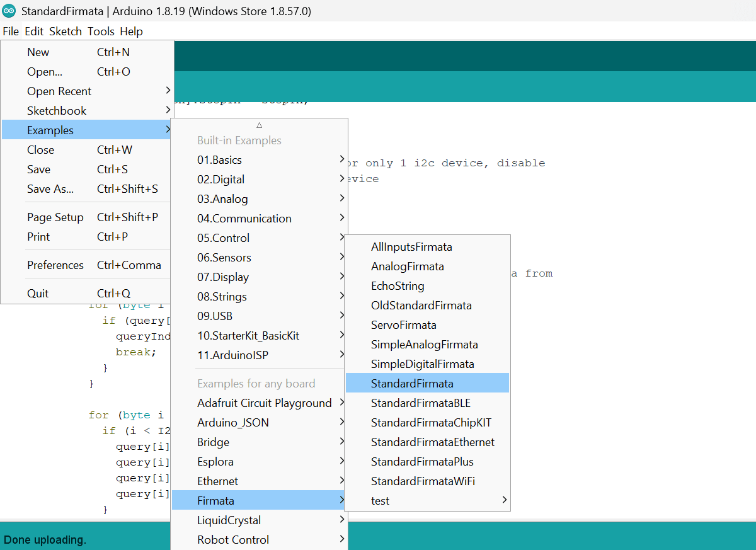Click New to create a sketch
Image resolution: width=756 pixels, height=550 pixels.
coord(38,52)
